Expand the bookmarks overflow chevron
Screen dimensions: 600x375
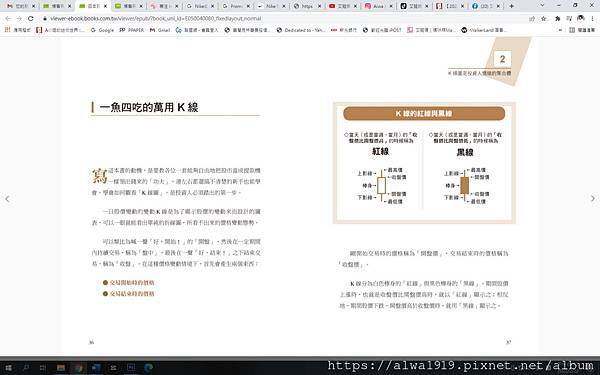tap(561, 30)
